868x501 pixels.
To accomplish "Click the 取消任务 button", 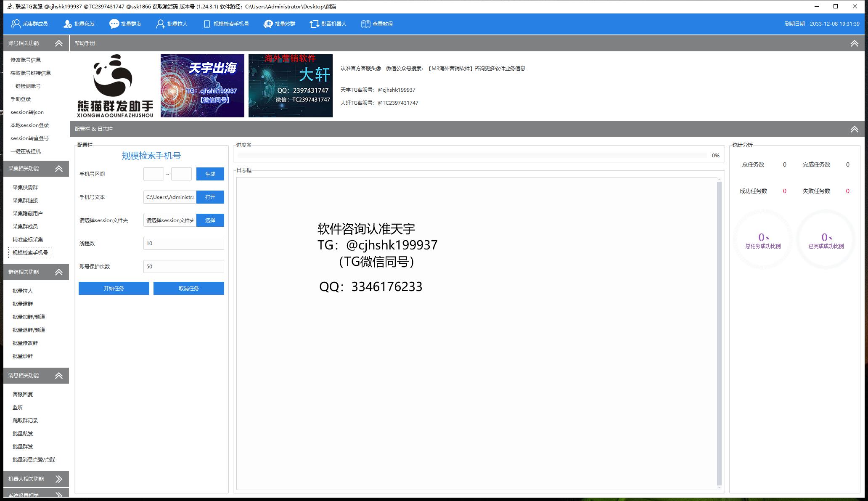I will 188,289.
